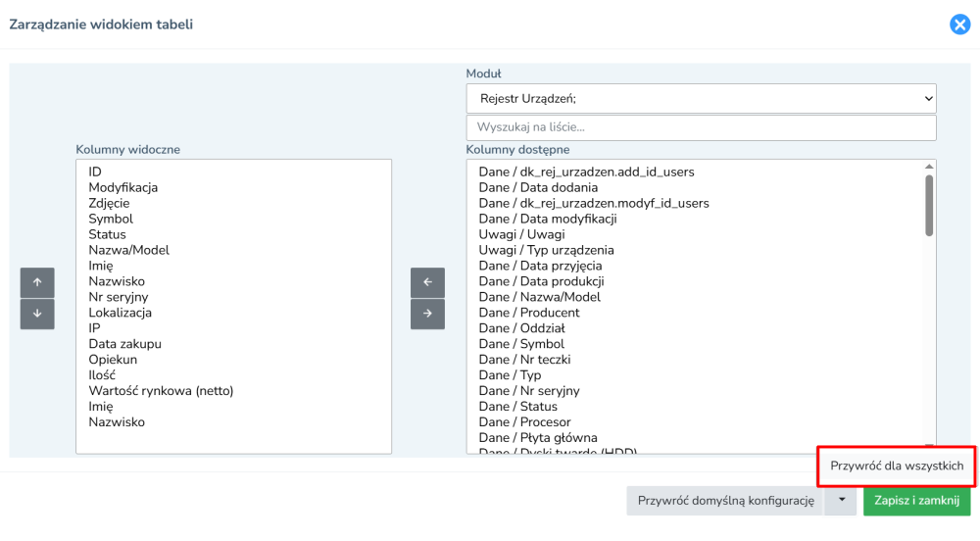
Task: Click left arrow to add column
Action: click(x=427, y=282)
